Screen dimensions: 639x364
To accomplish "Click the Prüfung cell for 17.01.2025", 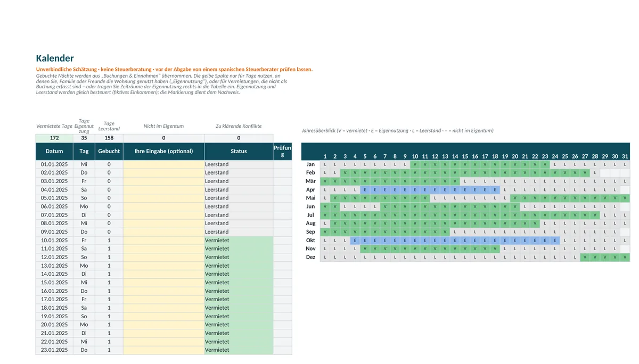I will pos(283,299).
